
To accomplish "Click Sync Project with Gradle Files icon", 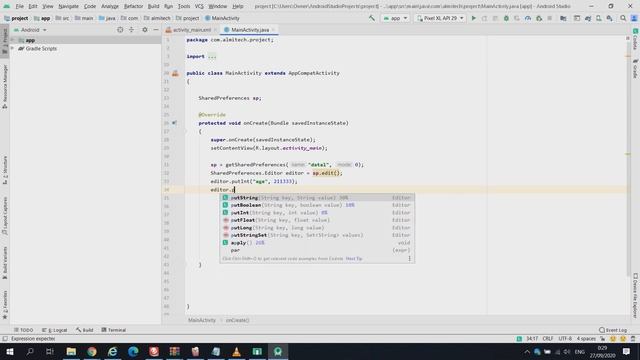I will click(588, 18).
